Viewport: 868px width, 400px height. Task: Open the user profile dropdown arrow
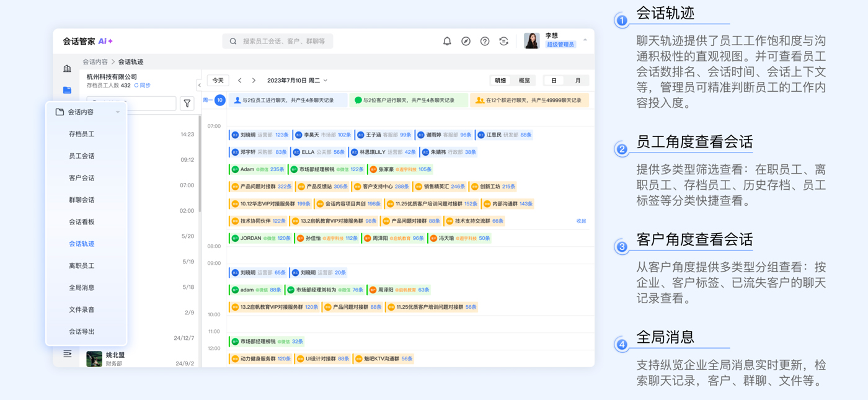click(585, 40)
